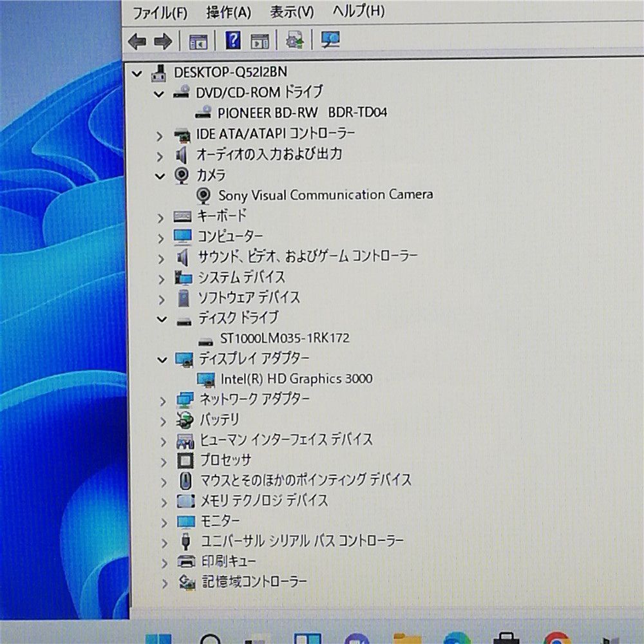Expand マウスとそのほかのポインティング デバイス
This screenshot has width=644, height=644.
click(164, 482)
